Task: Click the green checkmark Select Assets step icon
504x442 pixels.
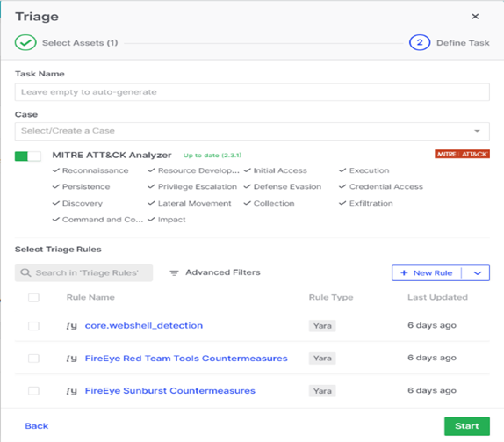Action: click(x=25, y=42)
